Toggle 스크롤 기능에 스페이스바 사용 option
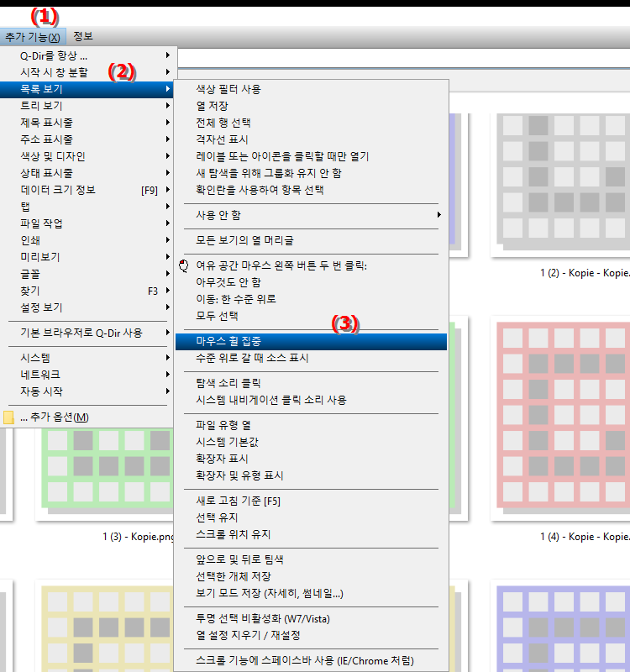Image resolution: width=630 pixels, height=672 pixels. pyautogui.click(x=311, y=660)
